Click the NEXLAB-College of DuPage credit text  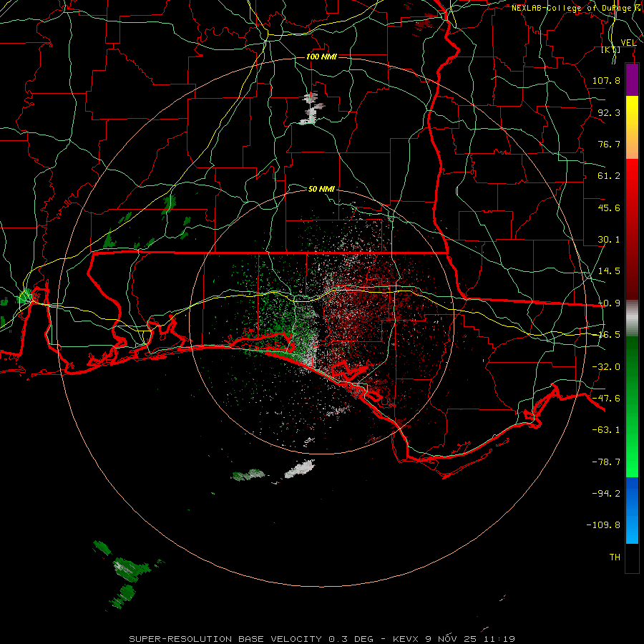(577, 8)
